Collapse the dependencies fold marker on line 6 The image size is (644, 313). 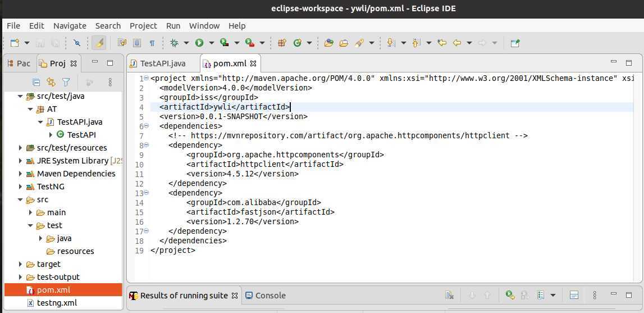146,126
